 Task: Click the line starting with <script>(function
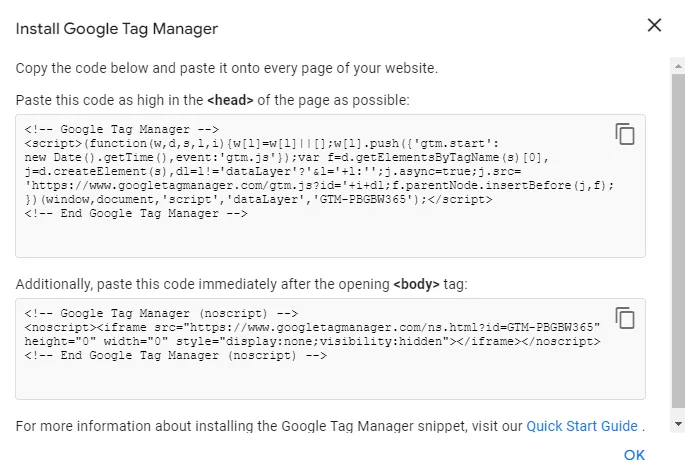[x=262, y=143]
